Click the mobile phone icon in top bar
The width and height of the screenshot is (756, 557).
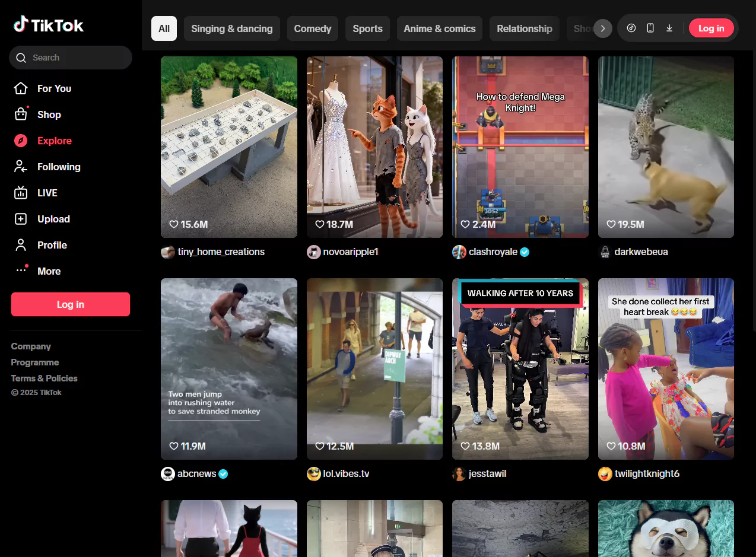(x=650, y=28)
